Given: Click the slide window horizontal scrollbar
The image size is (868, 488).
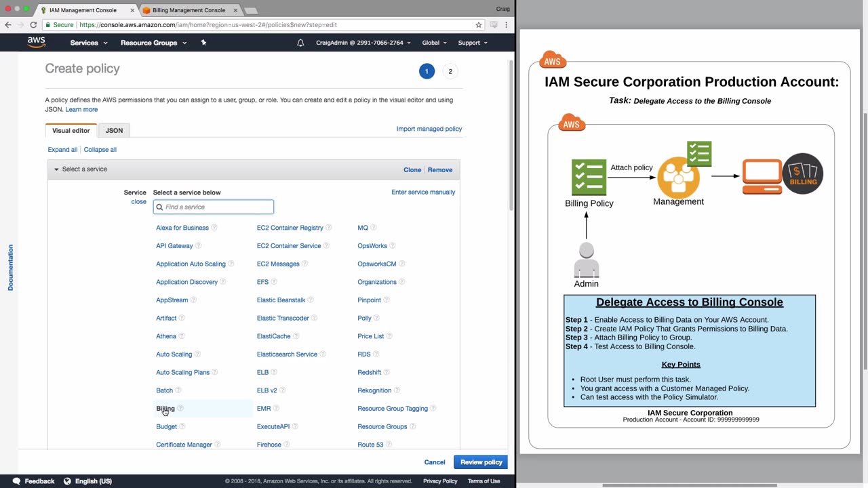Looking at the screenshot, I should 690,485.
